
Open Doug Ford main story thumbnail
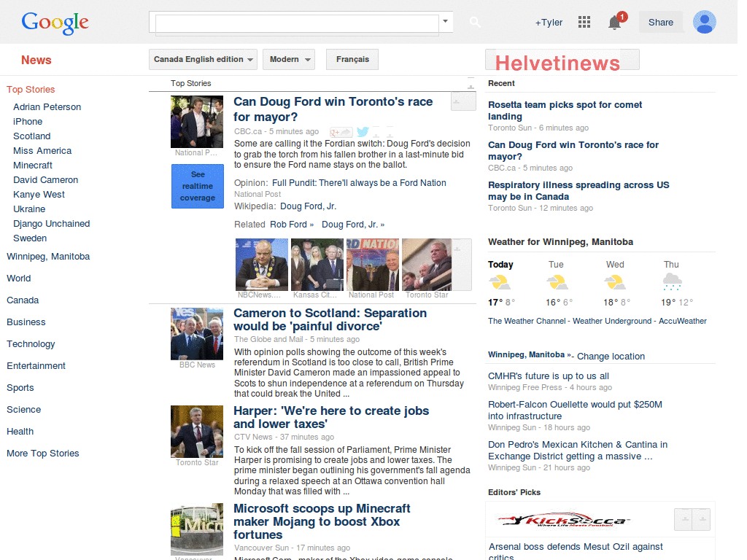point(197,122)
